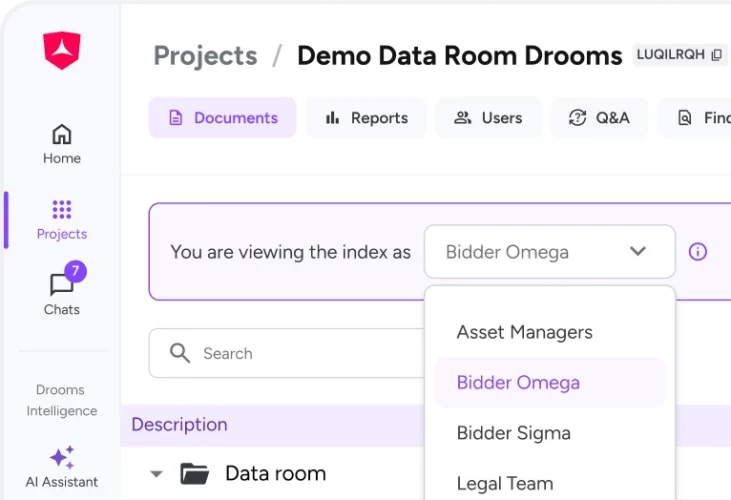731x500 pixels.
Task: Copy project code LUQILRQH
Action: pos(717,55)
